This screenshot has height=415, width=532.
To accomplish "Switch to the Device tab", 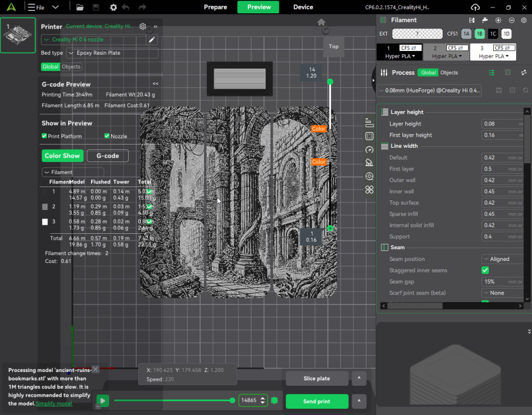I will 303,7.
